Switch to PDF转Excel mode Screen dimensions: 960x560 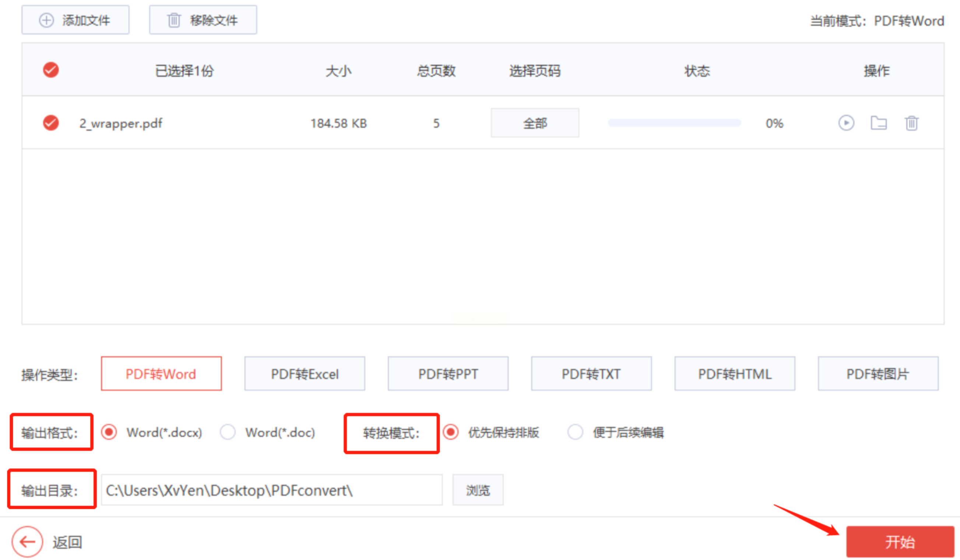tap(305, 374)
